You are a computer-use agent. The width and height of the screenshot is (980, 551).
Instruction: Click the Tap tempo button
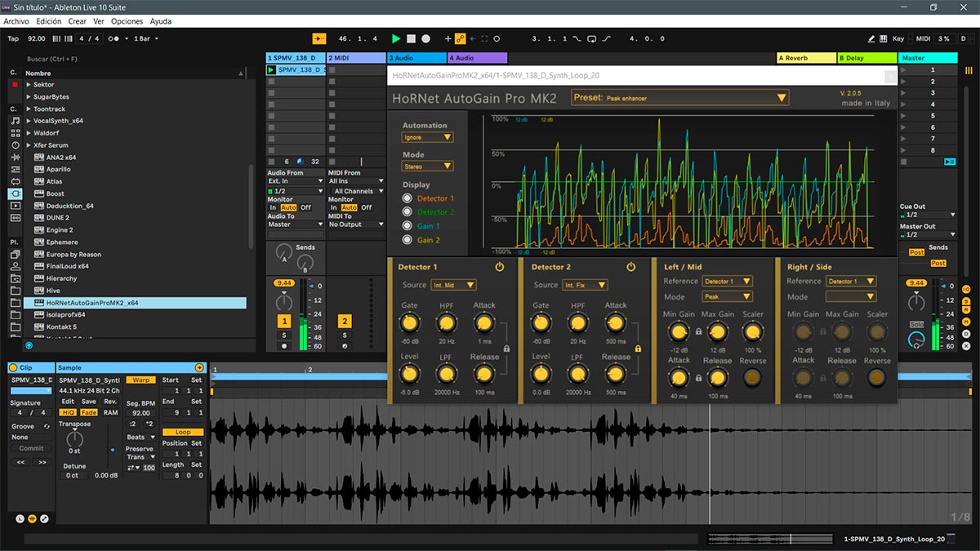pyautogui.click(x=13, y=38)
